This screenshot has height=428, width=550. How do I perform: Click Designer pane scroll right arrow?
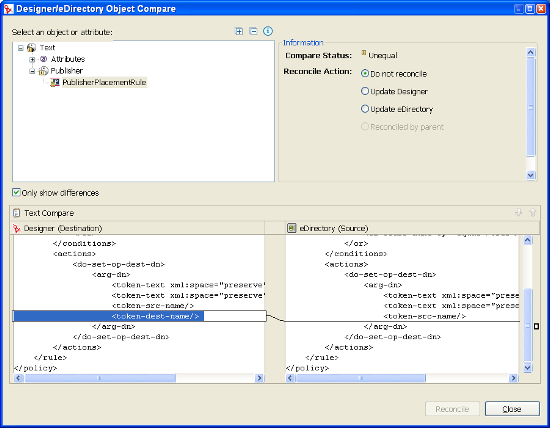pos(259,378)
